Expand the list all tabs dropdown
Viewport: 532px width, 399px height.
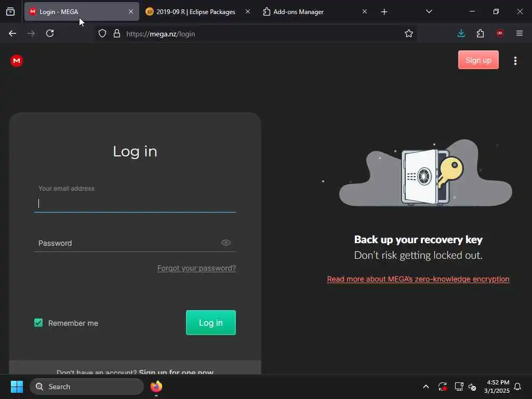pos(429,11)
